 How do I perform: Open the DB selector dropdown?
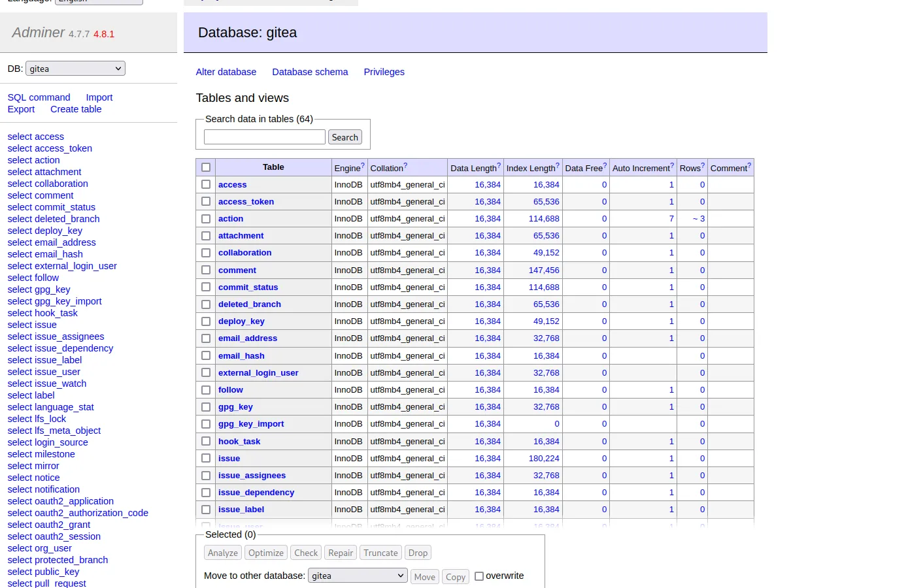pyautogui.click(x=75, y=69)
